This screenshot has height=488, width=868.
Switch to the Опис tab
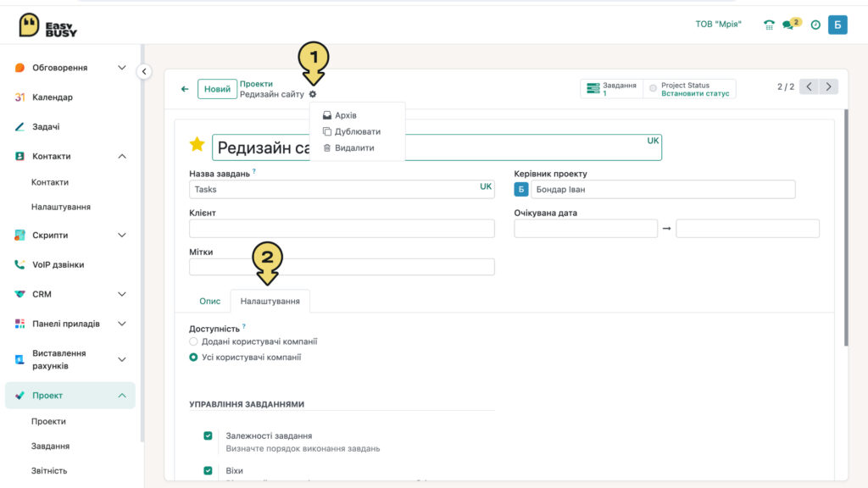(x=210, y=301)
